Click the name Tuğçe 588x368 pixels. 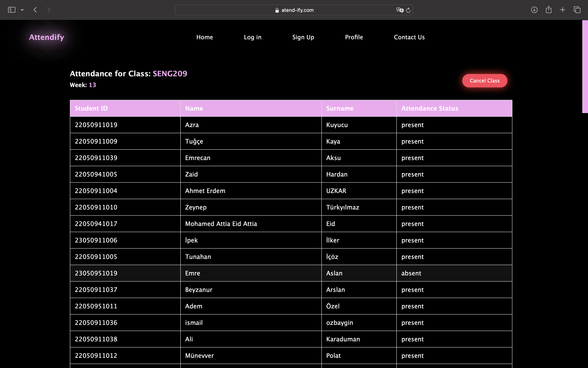[x=194, y=141]
